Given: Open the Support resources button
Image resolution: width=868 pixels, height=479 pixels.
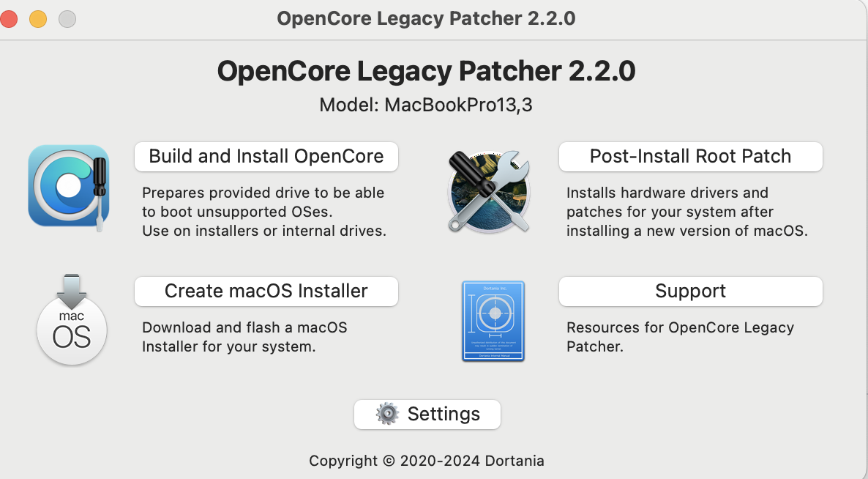Looking at the screenshot, I should pos(690,292).
